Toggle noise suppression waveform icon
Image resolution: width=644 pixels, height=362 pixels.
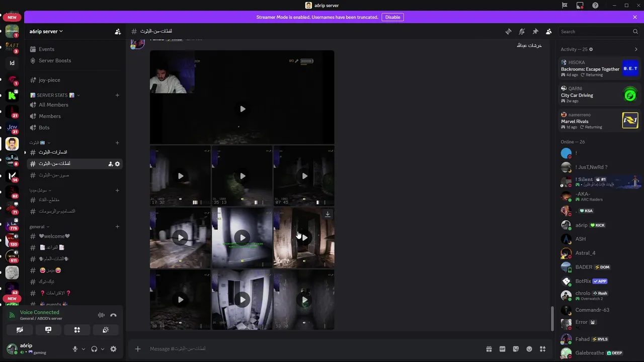pyautogui.click(x=101, y=315)
